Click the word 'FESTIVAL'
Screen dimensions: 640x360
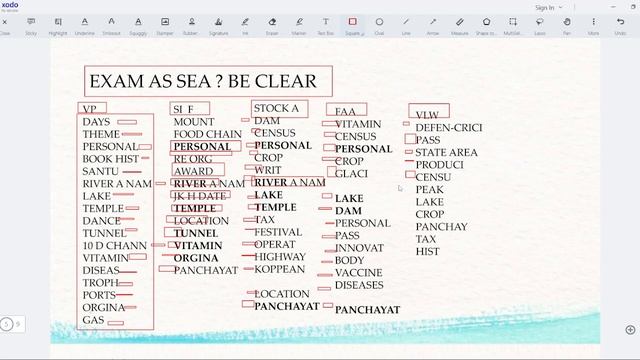pyautogui.click(x=278, y=232)
